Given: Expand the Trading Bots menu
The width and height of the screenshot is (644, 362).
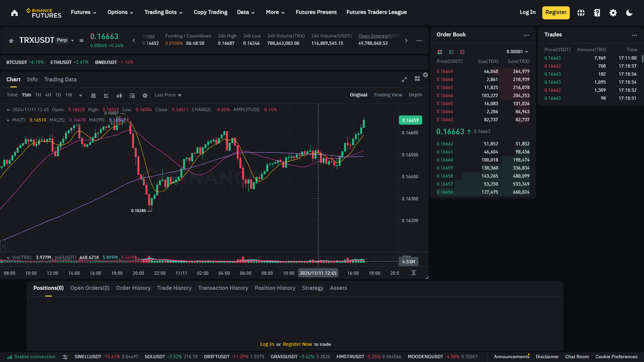Looking at the screenshot, I should [x=164, y=12].
